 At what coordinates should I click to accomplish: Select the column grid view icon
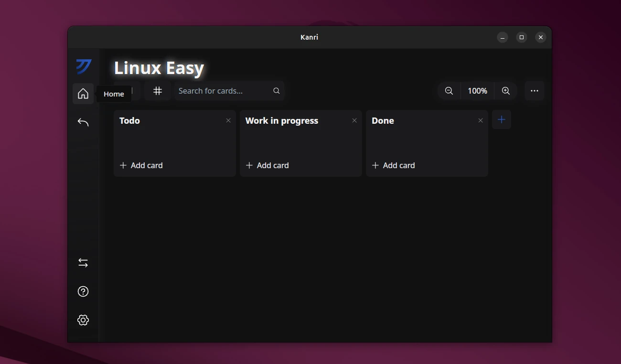158,91
